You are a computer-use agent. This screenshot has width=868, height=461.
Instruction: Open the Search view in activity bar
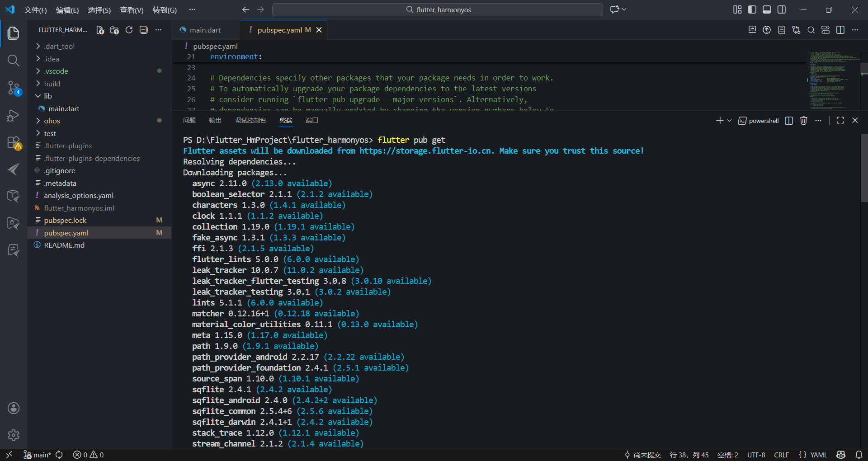tap(14, 60)
